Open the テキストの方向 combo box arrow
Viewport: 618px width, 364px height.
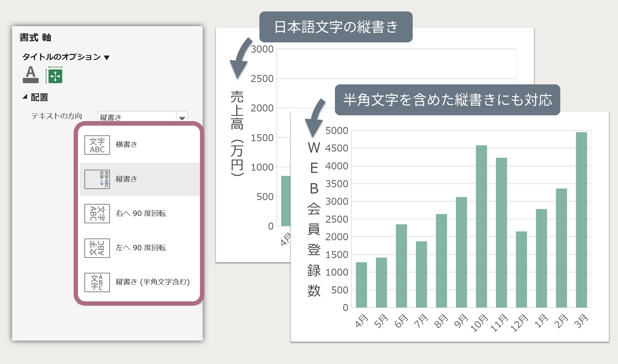click(182, 117)
